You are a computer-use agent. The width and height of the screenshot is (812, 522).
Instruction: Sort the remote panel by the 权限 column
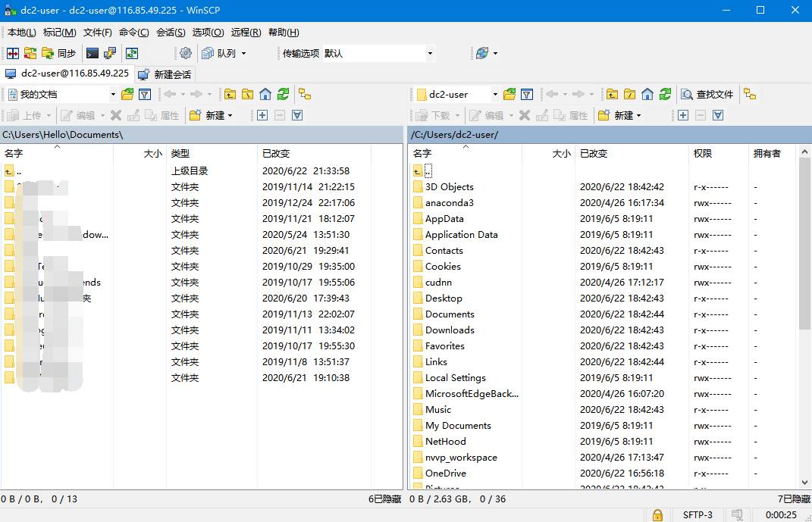click(x=719, y=153)
